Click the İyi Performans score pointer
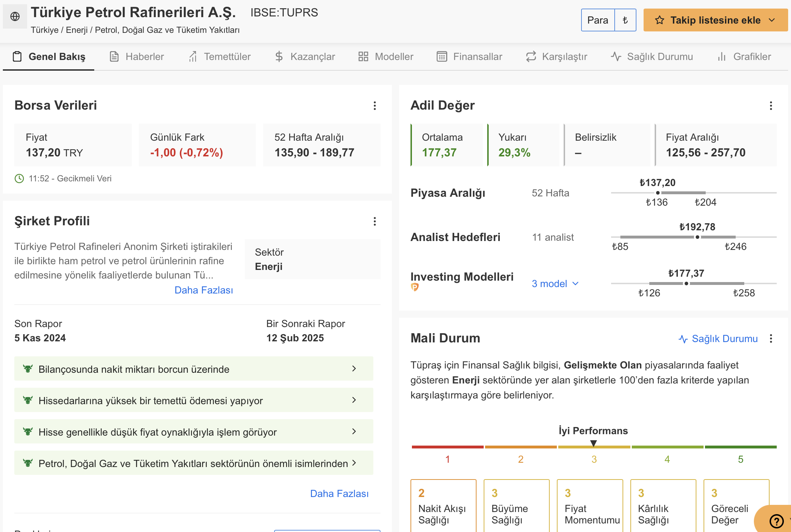 coord(594,443)
